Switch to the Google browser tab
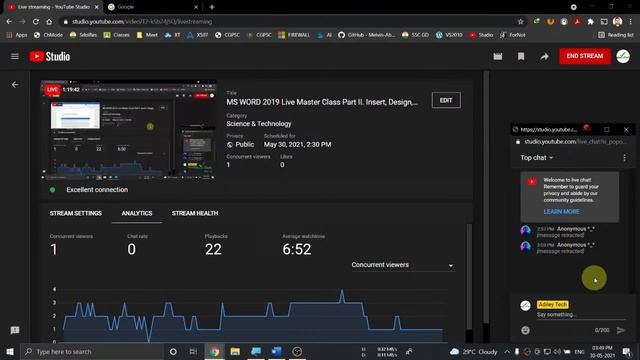Screen dimensions: 640x360 [152, 7]
